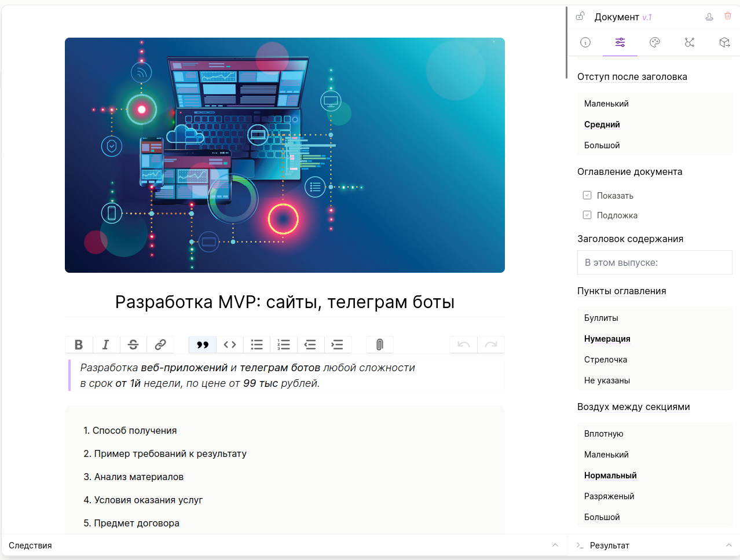The image size is (740, 560).
Task: Toggle the Подложка checkbox
Action: pyautogui.click(x=587, y=215)
